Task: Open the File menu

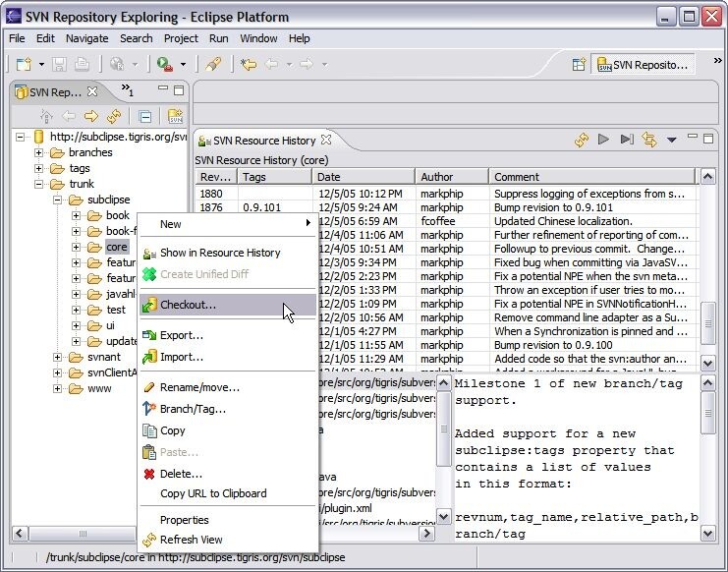Action: (x=17, y=38)
